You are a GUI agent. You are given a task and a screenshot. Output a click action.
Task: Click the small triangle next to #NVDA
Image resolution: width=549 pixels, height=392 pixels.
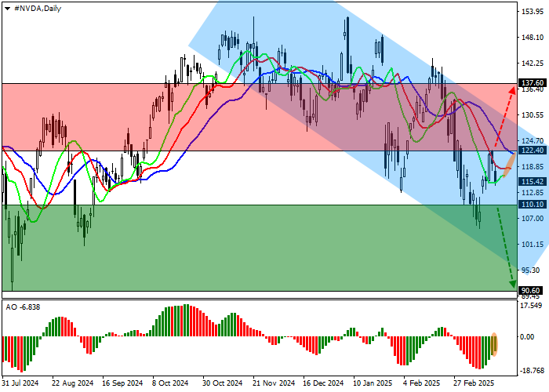click(8, 8)
